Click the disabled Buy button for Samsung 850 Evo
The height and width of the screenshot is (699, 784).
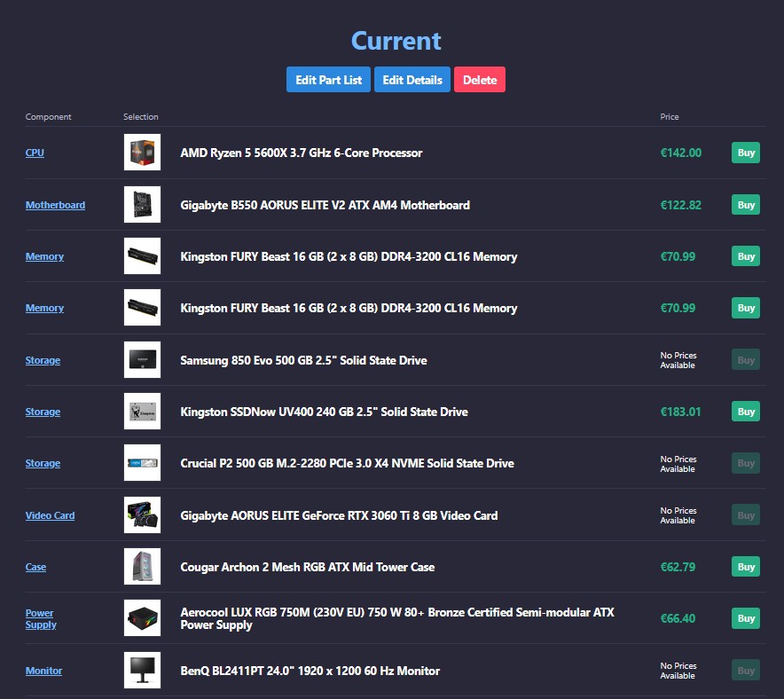[746, 359]
